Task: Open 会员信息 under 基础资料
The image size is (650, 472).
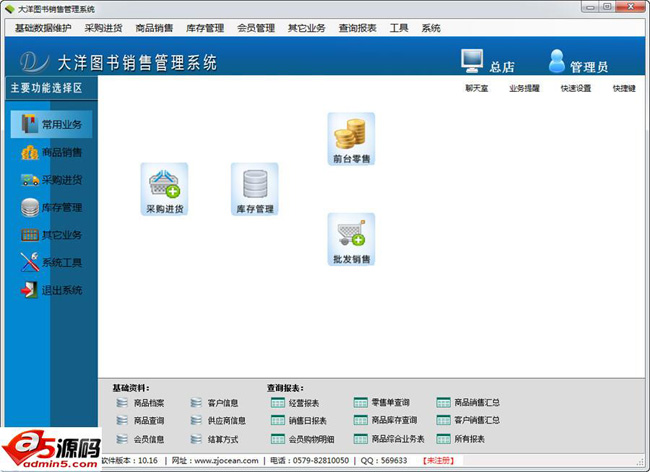Action: tap(141, 439)
